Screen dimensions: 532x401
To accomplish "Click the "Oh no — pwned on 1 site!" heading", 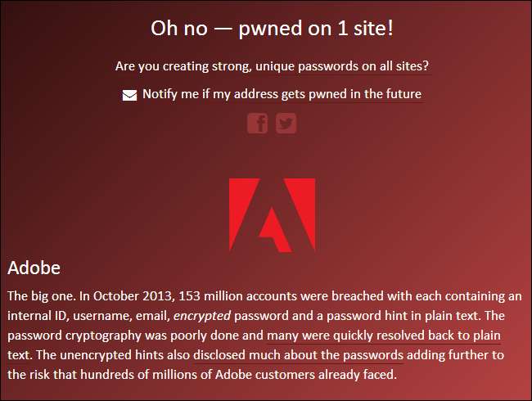I will pyautogui.click(x=272, y=28).
